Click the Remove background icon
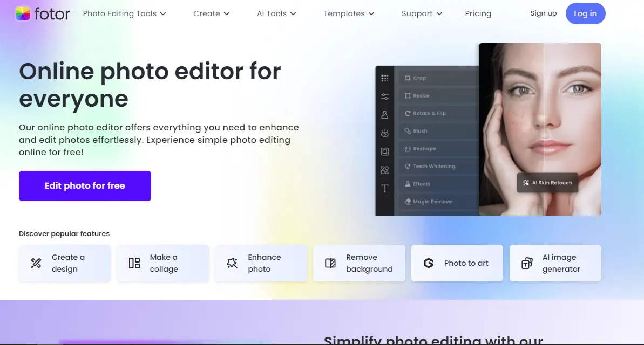 coord(330,263)
